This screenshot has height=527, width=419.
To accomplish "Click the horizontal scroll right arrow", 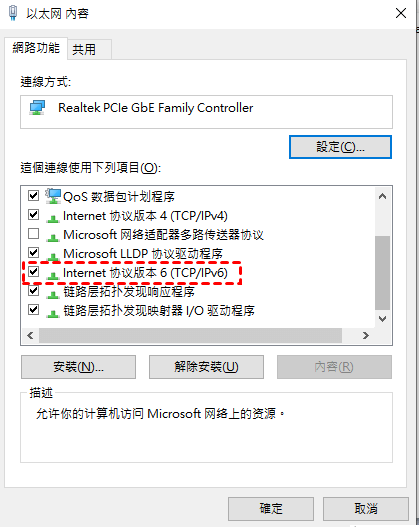I will pyautogui.click(x=366, y=335).
